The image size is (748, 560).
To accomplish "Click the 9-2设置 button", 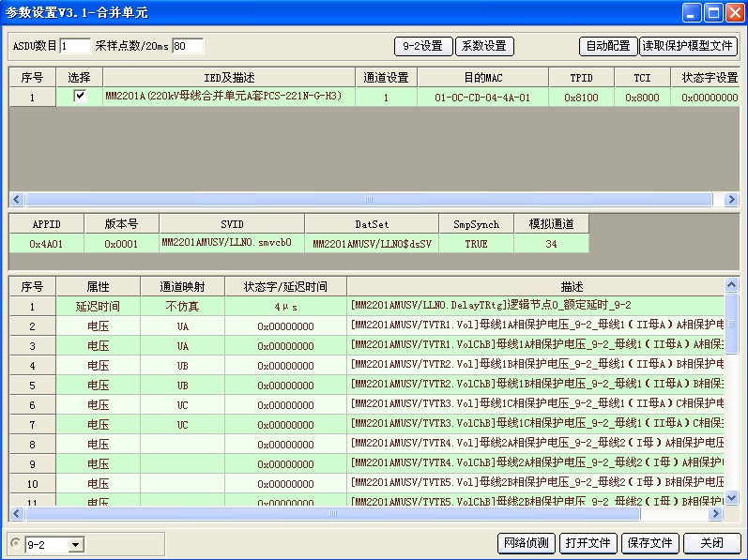I will pos(422,46).
